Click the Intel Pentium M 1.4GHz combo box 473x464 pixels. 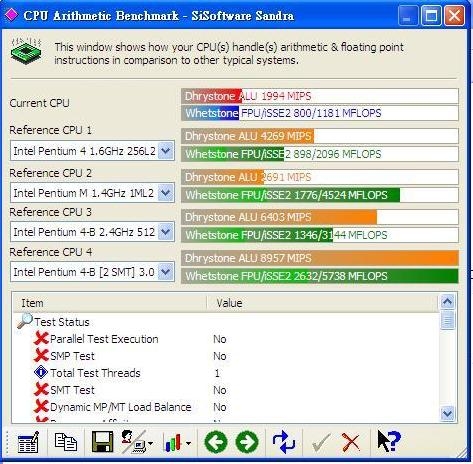tap(92, 193)
